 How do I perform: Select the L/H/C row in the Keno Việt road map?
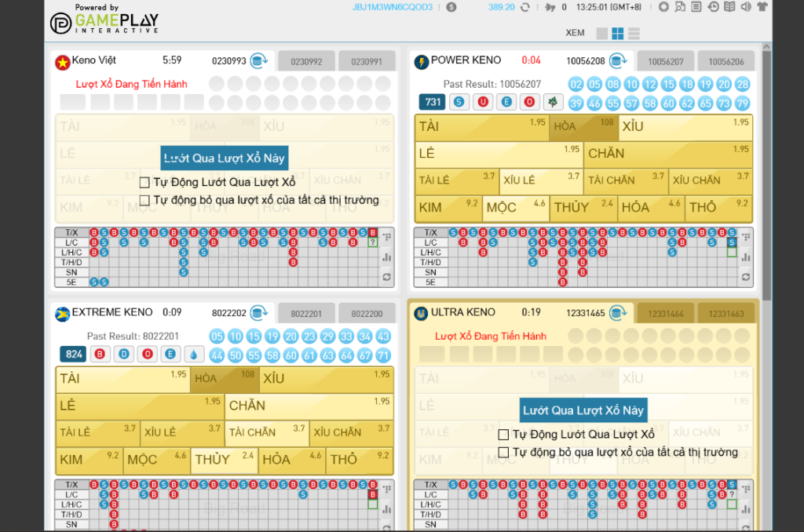[x=71, y=253]
